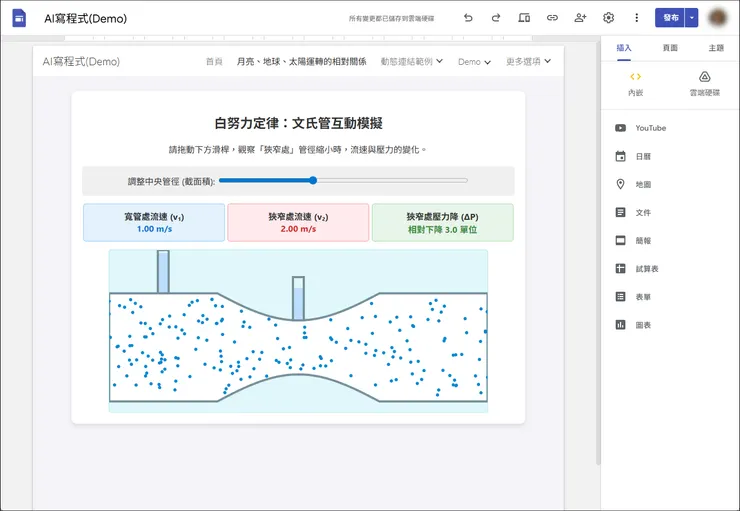Open the device preview icon
Screen dimensions: 740x511
[524, 18]
